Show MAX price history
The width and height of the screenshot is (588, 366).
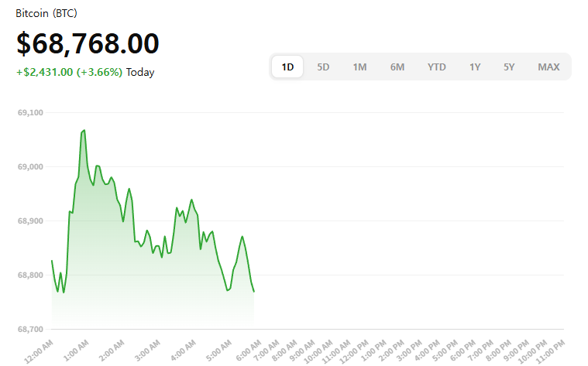548,67
